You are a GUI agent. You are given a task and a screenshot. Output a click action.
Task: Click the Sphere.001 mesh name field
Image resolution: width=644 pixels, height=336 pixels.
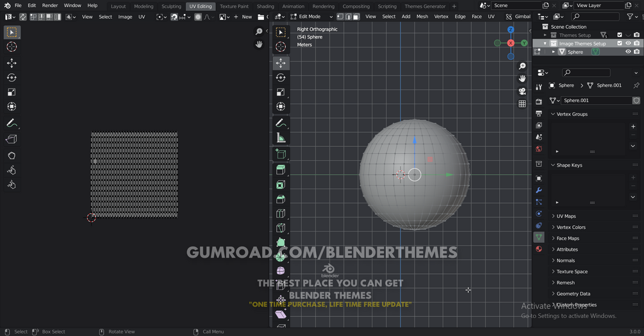coord(597,100)
